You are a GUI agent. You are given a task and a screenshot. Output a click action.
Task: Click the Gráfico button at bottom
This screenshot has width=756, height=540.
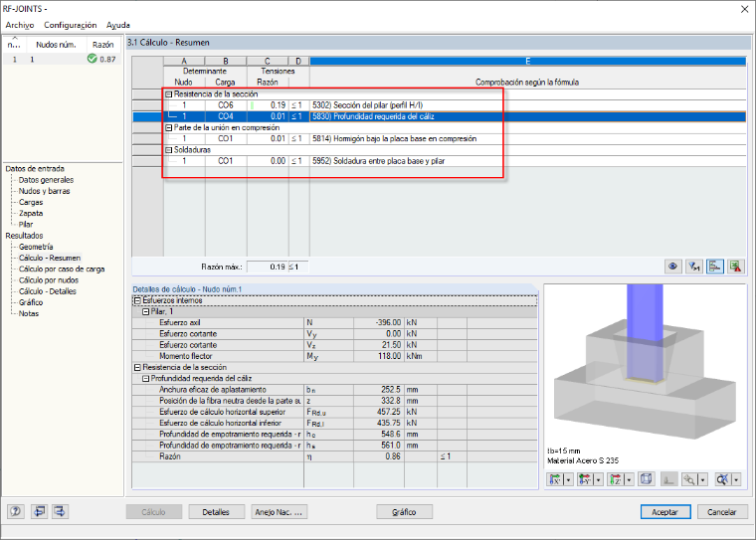(404, 512)
